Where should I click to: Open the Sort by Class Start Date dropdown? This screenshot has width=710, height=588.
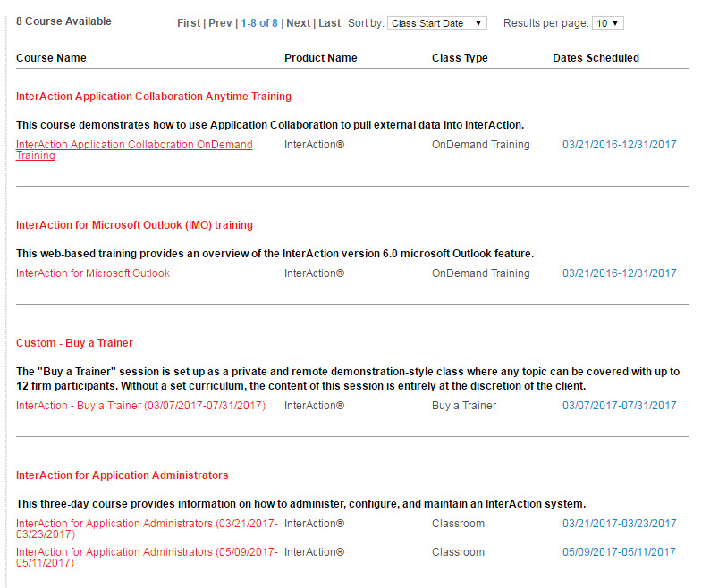click(437, 23)
